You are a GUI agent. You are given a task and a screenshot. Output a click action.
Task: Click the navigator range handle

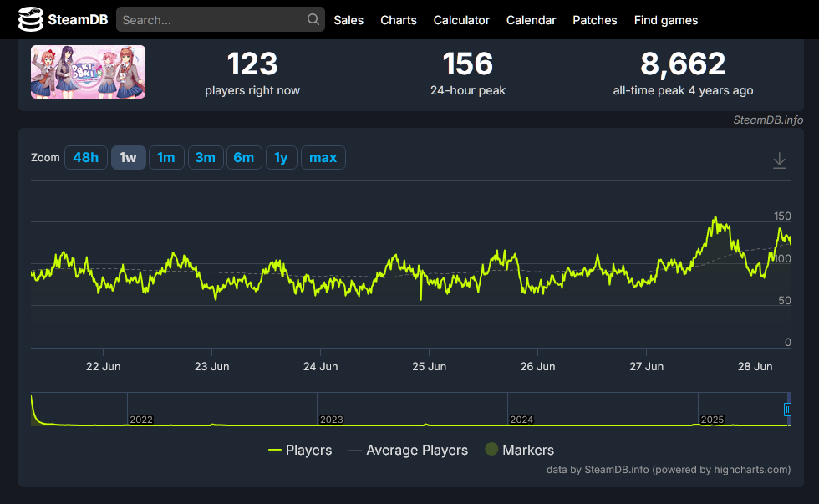pyautogui.click(x=787, y=410)
